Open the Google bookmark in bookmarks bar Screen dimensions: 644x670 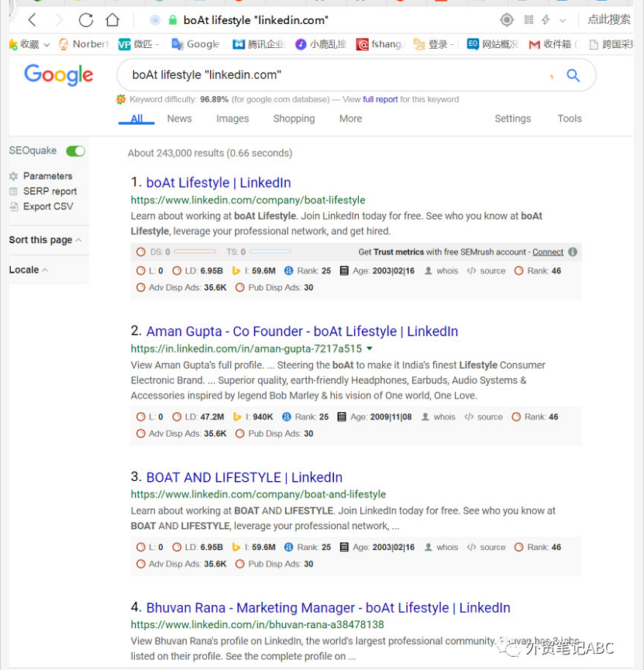(195, 44)
